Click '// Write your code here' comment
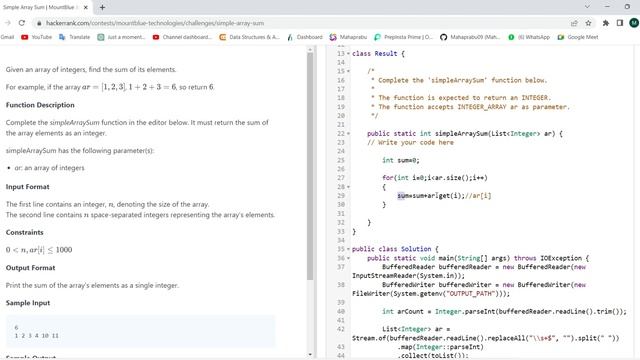Screen dimensions: 640x360 click(410, 142)
